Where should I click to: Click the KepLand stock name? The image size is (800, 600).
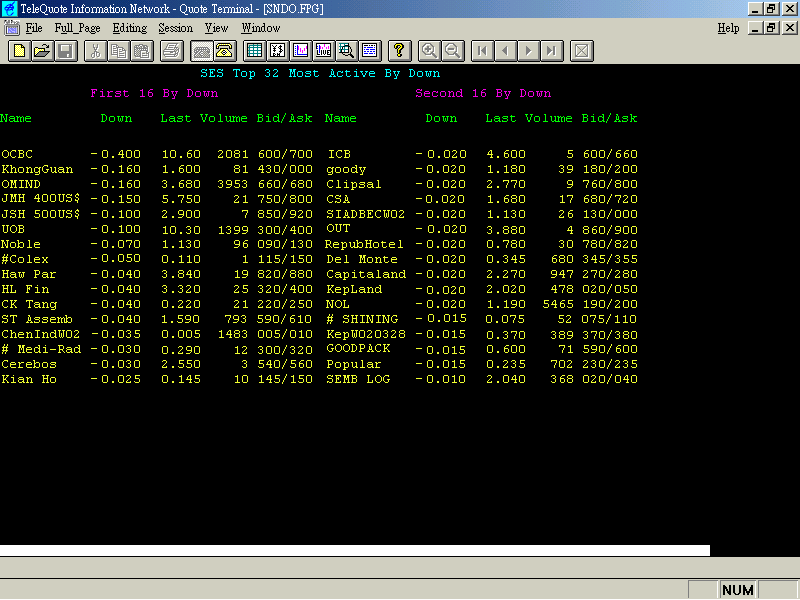coord(354,289)
